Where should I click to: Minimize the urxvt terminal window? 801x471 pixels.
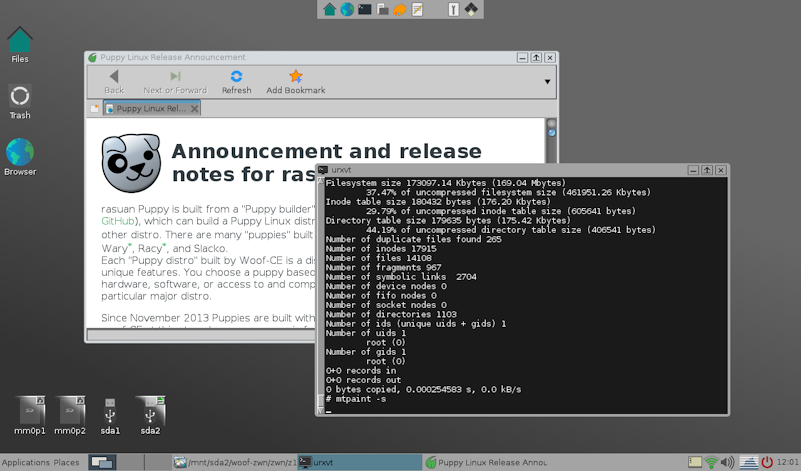(693, 170)
